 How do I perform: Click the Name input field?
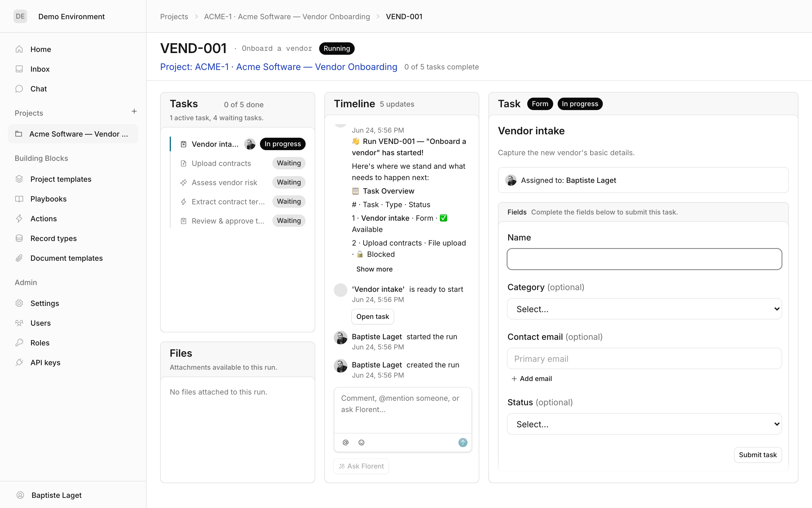coord(644,259)
